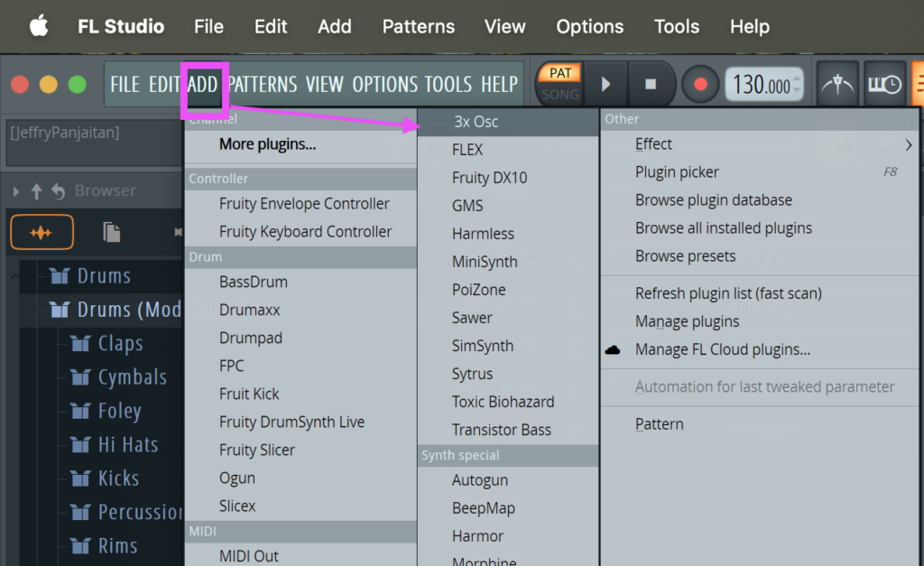Open the browser files tab icon
The image size is (924, 566).
pos(111,232)
